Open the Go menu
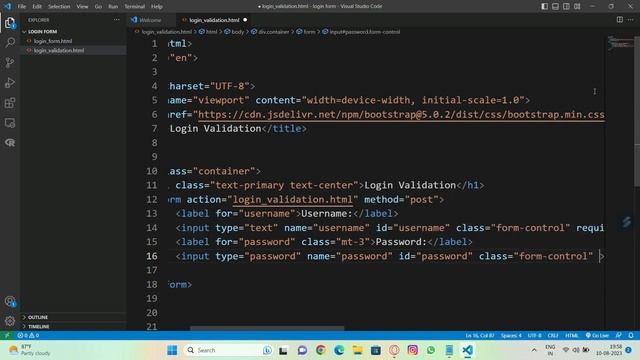This screenshot has height=360, width=640. 98,7
